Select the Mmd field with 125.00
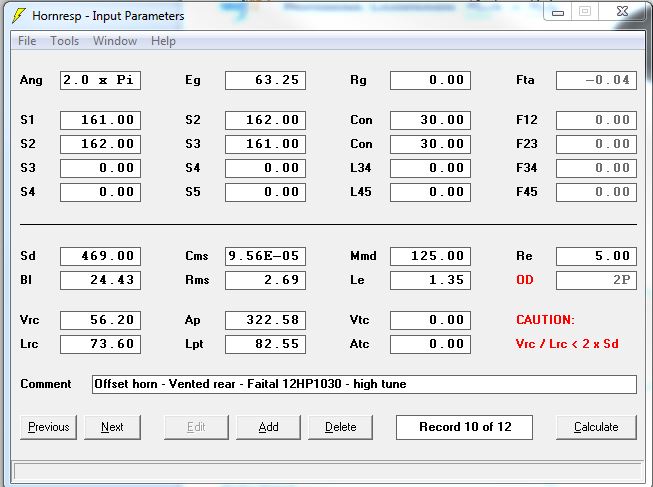Screen dimensions: 653x487 point(430,256)
